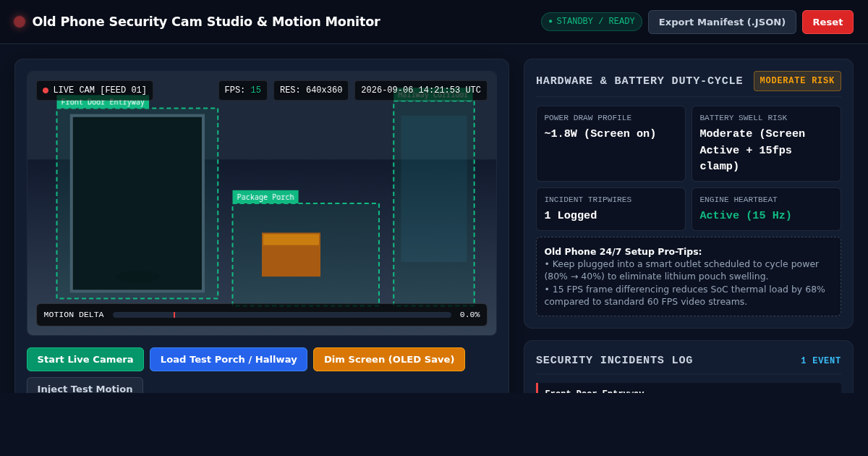Click the Incident Tripwires '1 Logged' value
This screenshot has width=868, height=456.
coord(571,216)
